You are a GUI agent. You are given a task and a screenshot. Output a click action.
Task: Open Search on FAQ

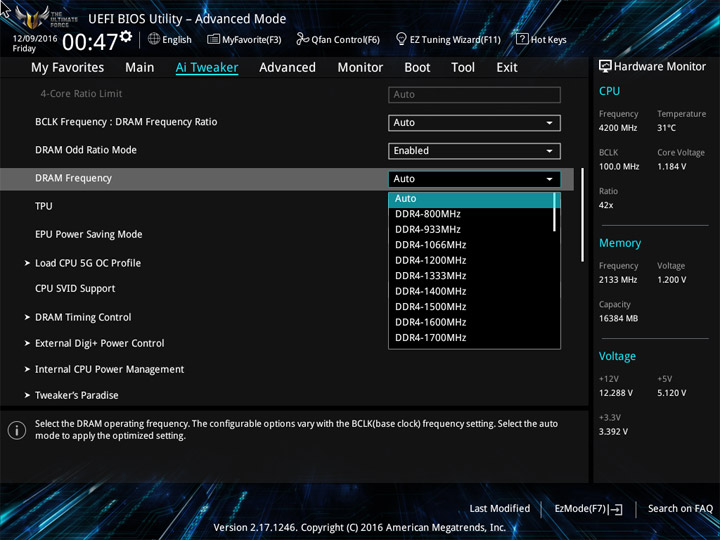tap(680, 509)
